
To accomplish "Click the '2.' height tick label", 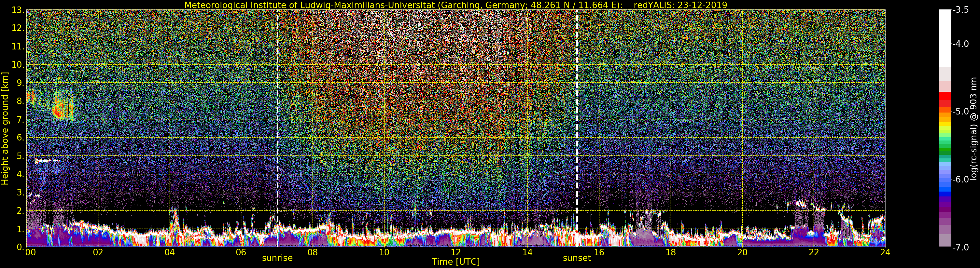I will (20, 211).
